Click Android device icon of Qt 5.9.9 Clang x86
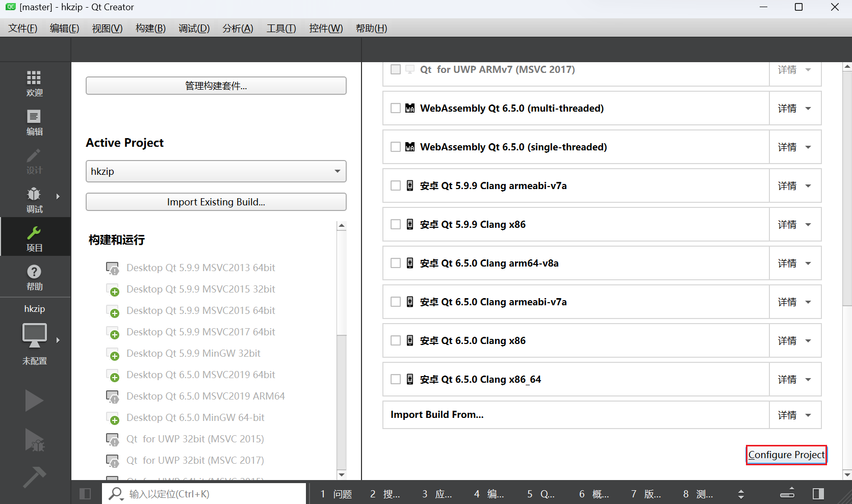The image size is (852, 504). (410, 224)
